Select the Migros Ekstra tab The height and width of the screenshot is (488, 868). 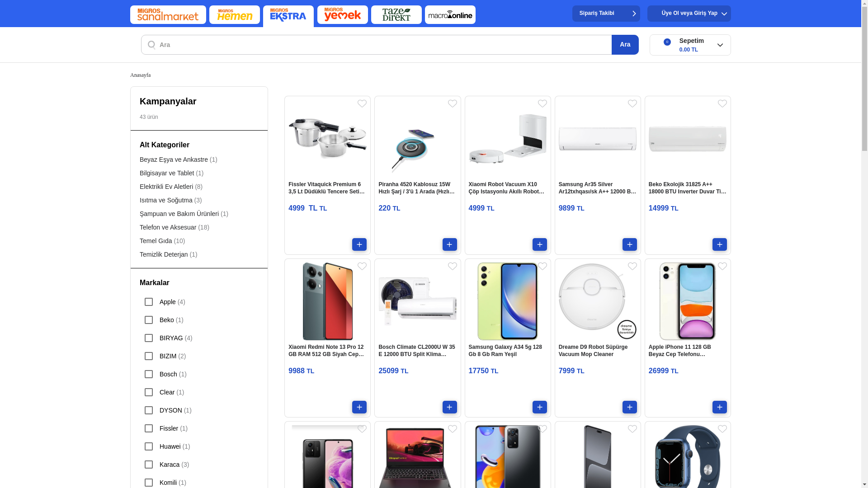point(288,16)
